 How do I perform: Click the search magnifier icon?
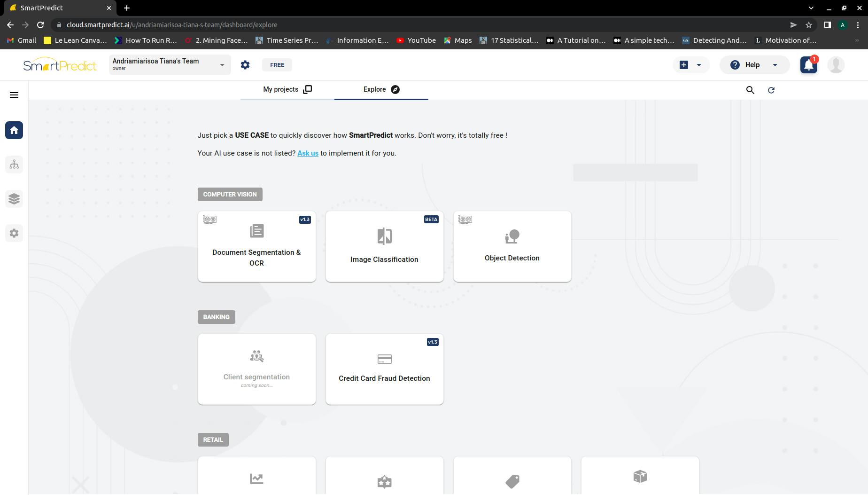pos(750,90)
